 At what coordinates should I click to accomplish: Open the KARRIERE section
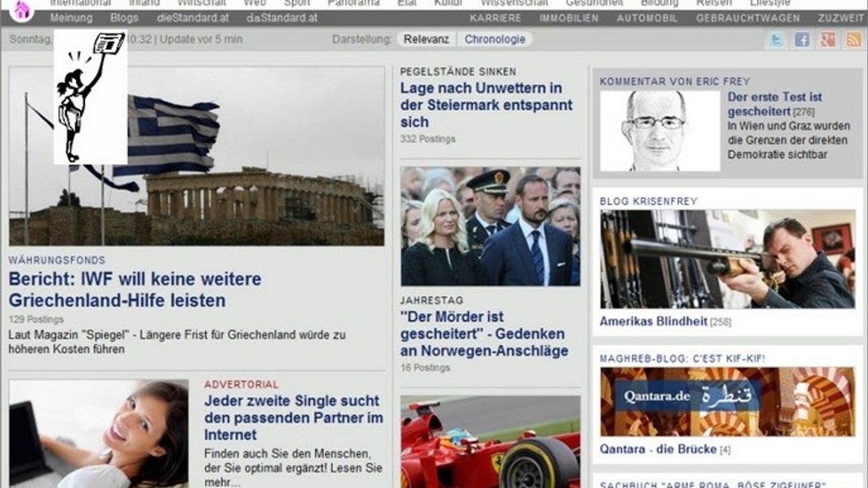[x=495, y=18]
